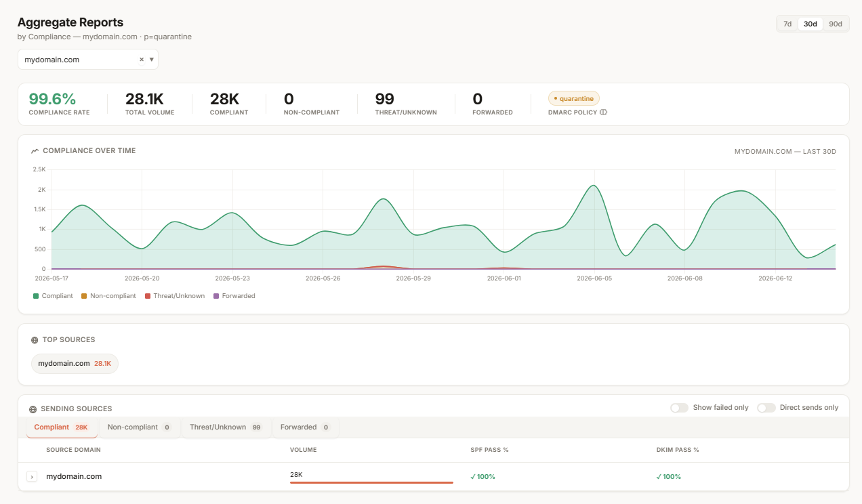This screenshot has width=862, height=504.
Task: Click the MYDOMAIN.COM — LAST 30D label
Action: (785, 152)
